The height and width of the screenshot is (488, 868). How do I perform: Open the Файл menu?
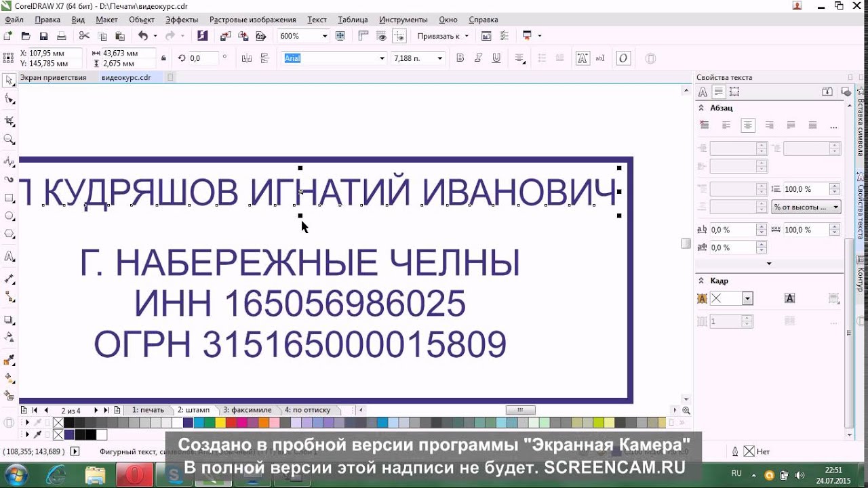point(14,20)
